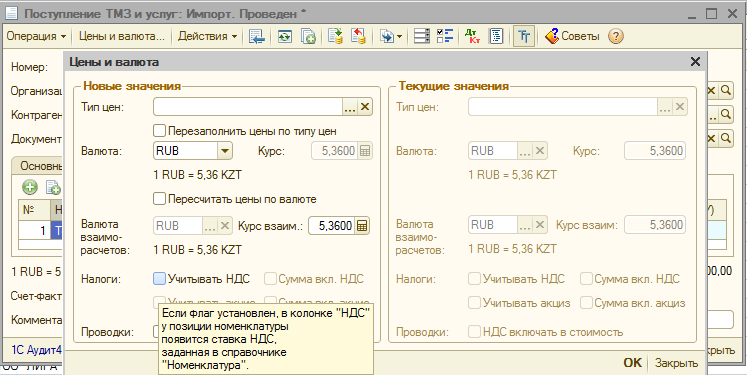Image resolution: width=747 pixels, height=375 pixels.
Task: Click the ... button in the Контрагент row
Action: pos(712,114)
